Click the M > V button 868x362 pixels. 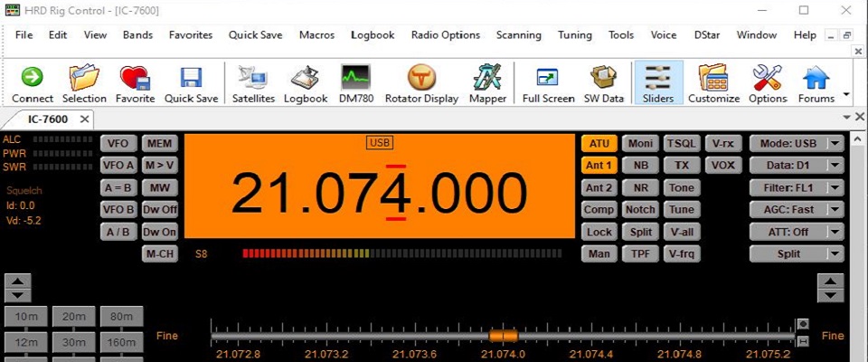160,166
